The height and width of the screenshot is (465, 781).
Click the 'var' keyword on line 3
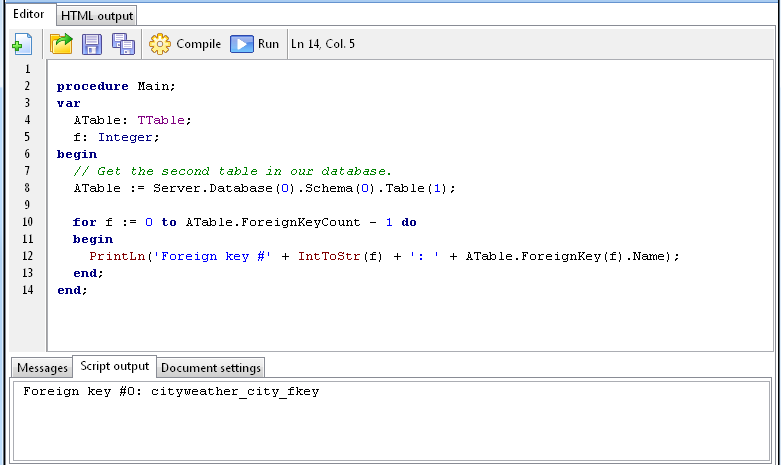(x=68, y=103)
